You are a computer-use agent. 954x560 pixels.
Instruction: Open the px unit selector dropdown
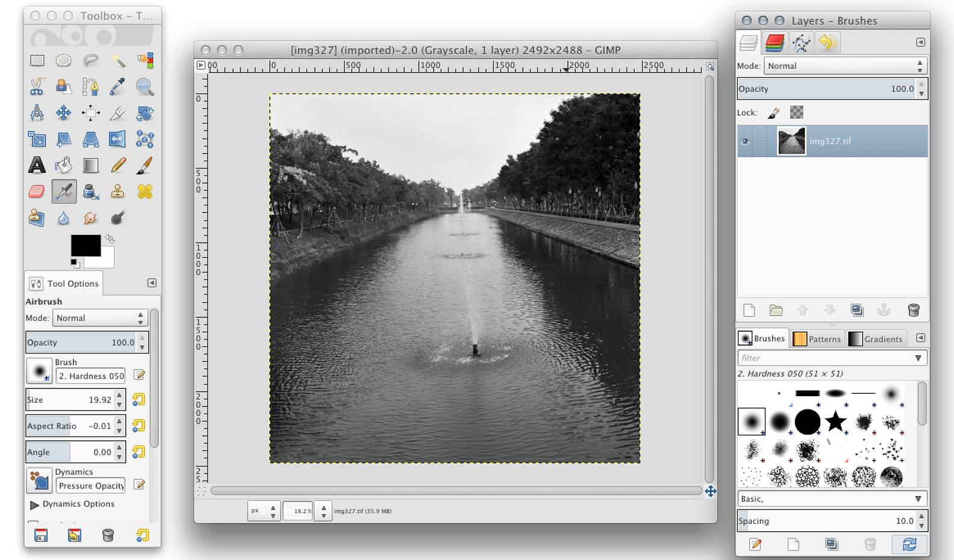point(264,511)
